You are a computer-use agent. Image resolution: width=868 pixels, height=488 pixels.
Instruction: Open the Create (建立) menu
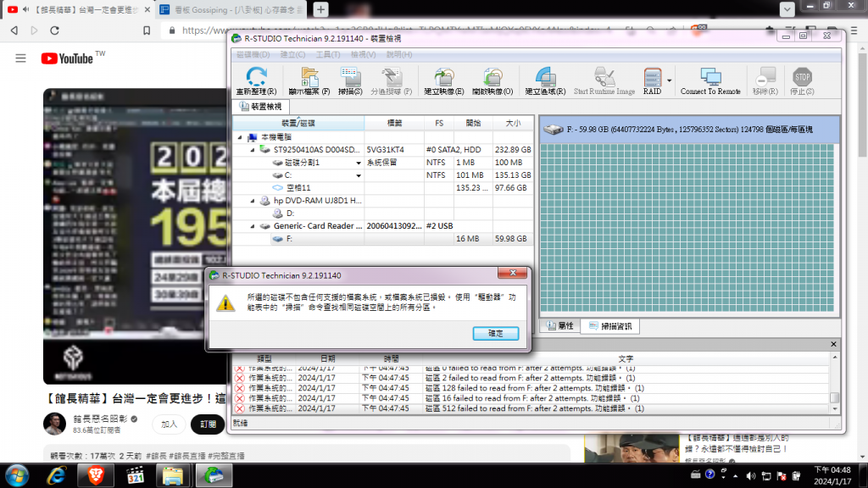[x=292, y=54]
